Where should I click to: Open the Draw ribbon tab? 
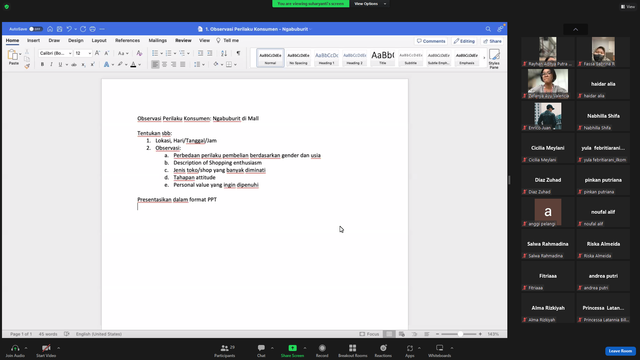coord(54,40)
